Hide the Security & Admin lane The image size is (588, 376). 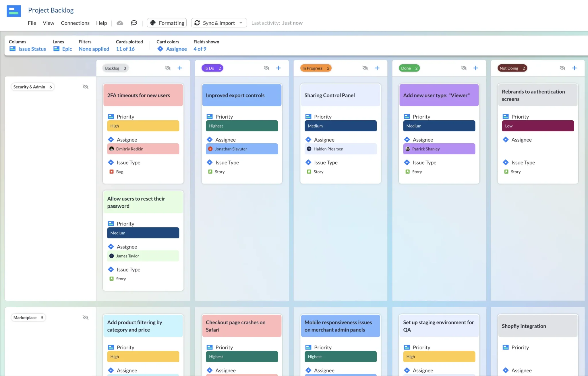point(86,87)
